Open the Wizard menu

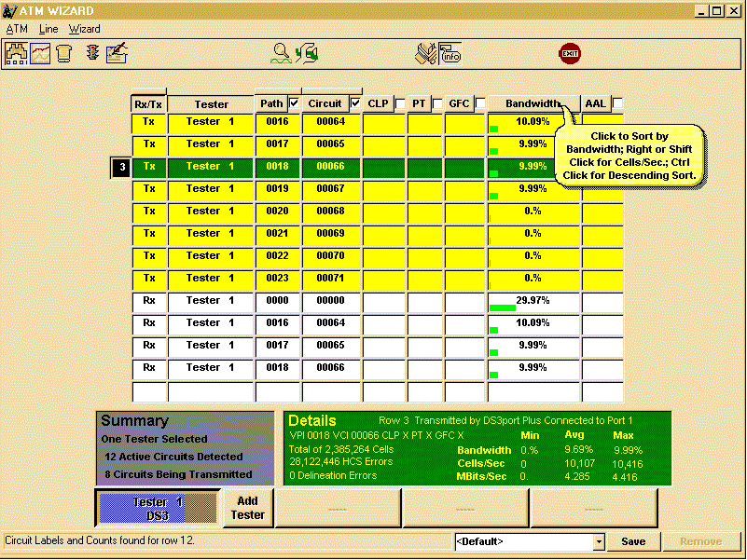[84, 29]
